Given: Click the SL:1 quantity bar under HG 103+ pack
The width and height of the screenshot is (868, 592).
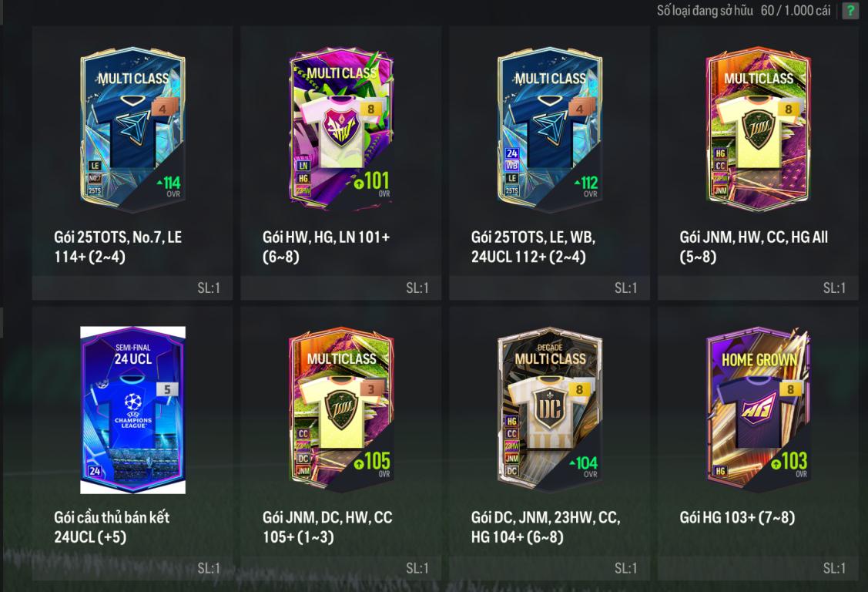Looking at the screenshot, I should (x=758, y=568).
